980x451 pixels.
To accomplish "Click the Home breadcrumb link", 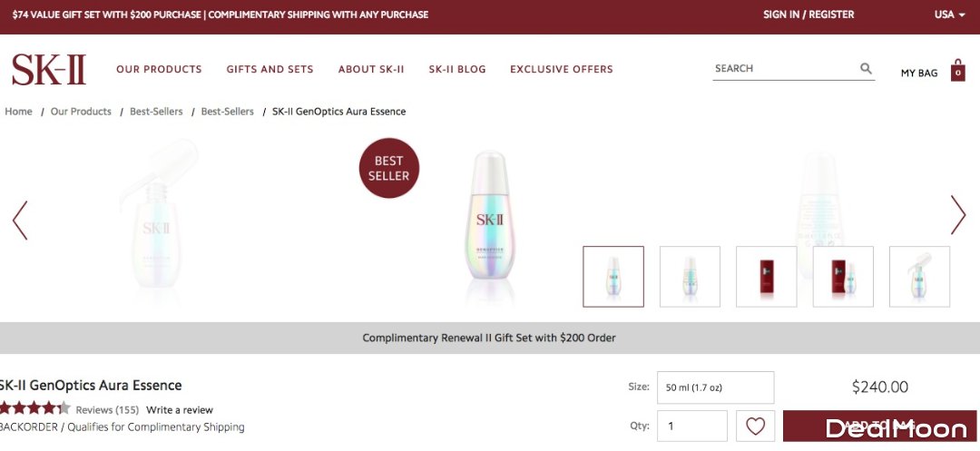I will (x=18, y=112).
